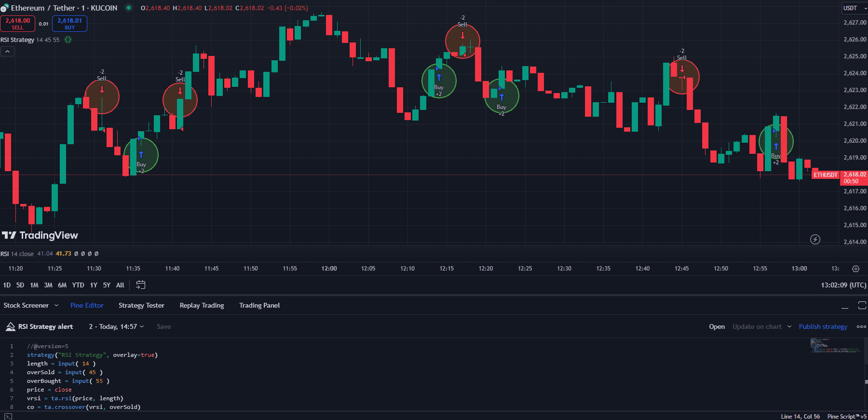868x420 pixels.
Task: Place cursor on code line 2 strategy declaration
Action: click(x=92, y=355)
